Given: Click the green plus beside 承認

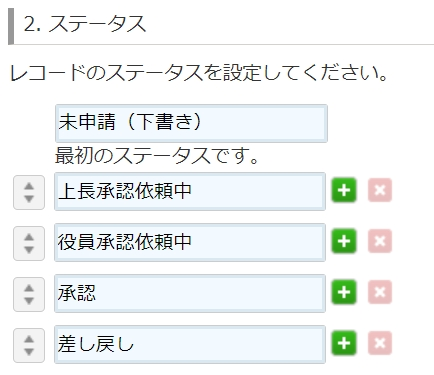Looking at the screenshot, I should (x=344, y=292).
